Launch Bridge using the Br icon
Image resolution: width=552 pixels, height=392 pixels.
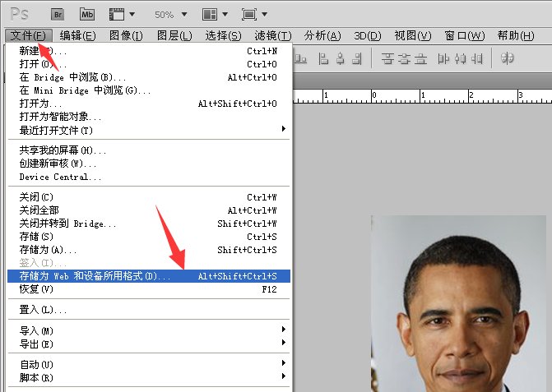tap(58, 15)
